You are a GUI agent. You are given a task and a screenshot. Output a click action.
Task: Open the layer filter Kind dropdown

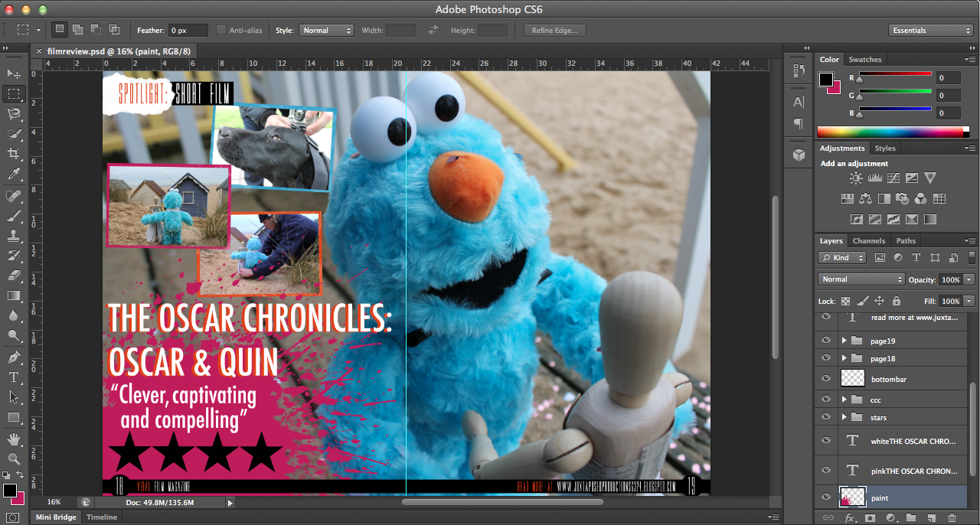(842, 258)
